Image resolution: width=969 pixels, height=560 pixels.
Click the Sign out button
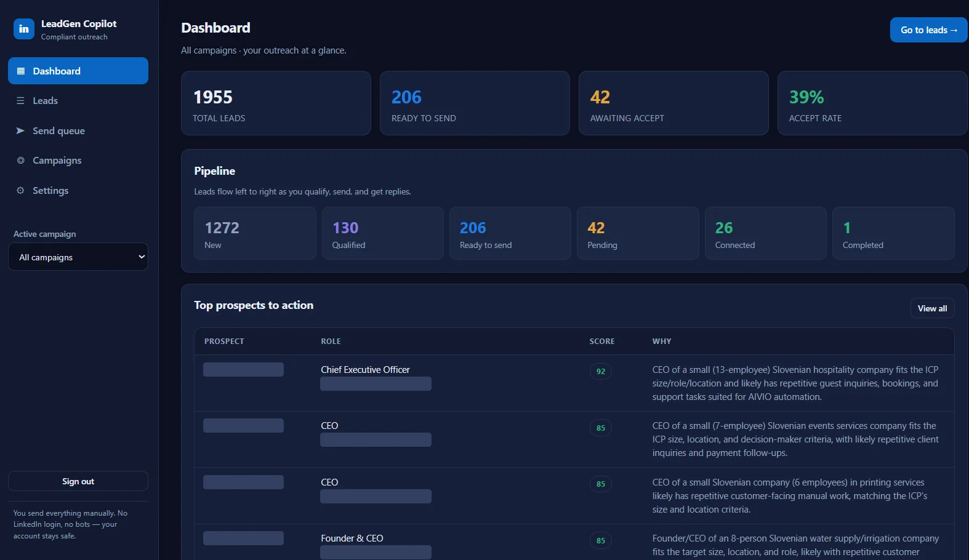coord(78,481)
